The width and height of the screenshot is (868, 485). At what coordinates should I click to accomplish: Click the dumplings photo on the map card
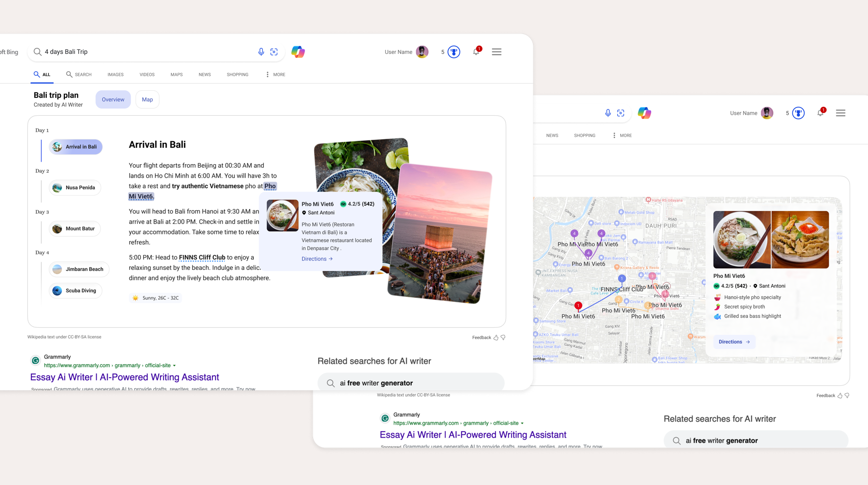click(x=800, y=240)
